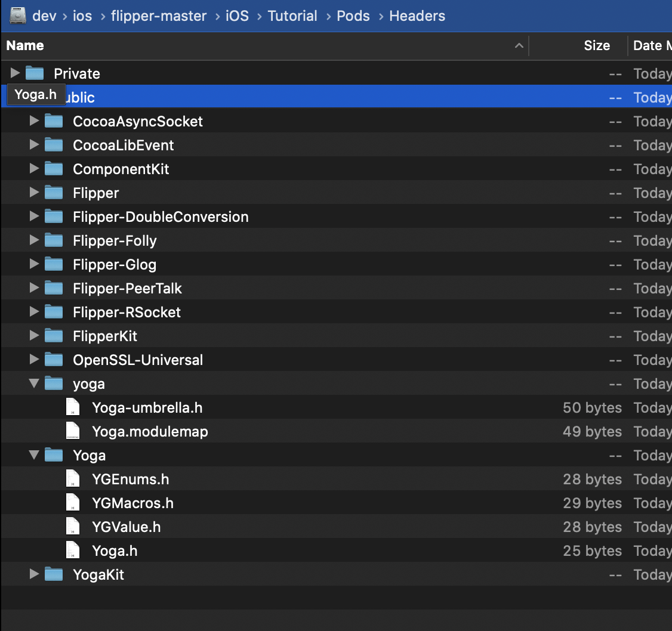
Task: Go to flipper-master in path bar
Action: tap(159, 16)
